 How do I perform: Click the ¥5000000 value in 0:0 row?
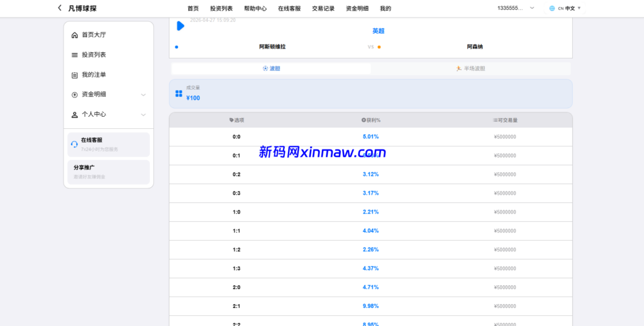[x=505, y=137]
